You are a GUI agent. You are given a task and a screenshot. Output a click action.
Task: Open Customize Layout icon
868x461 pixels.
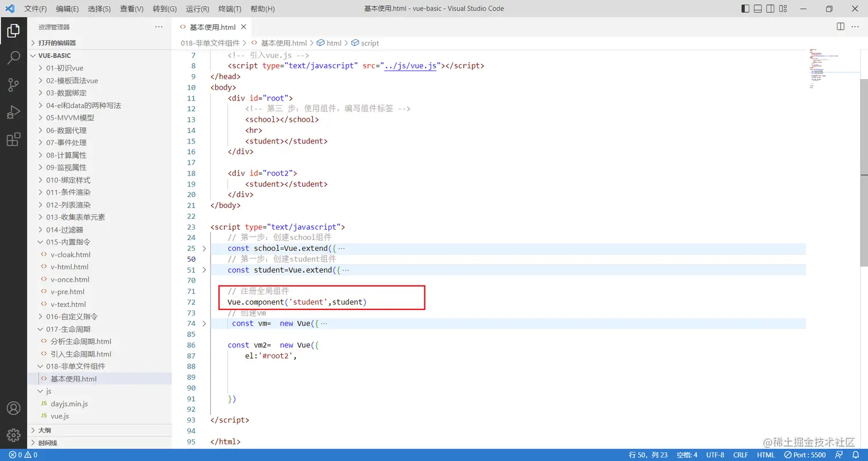[x=784, y=9]
